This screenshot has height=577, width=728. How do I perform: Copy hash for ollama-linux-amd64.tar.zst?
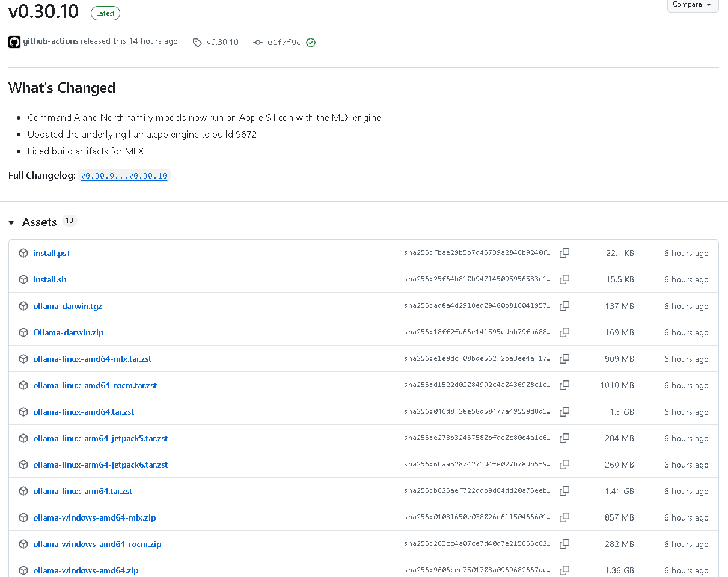tap(564, 412)
